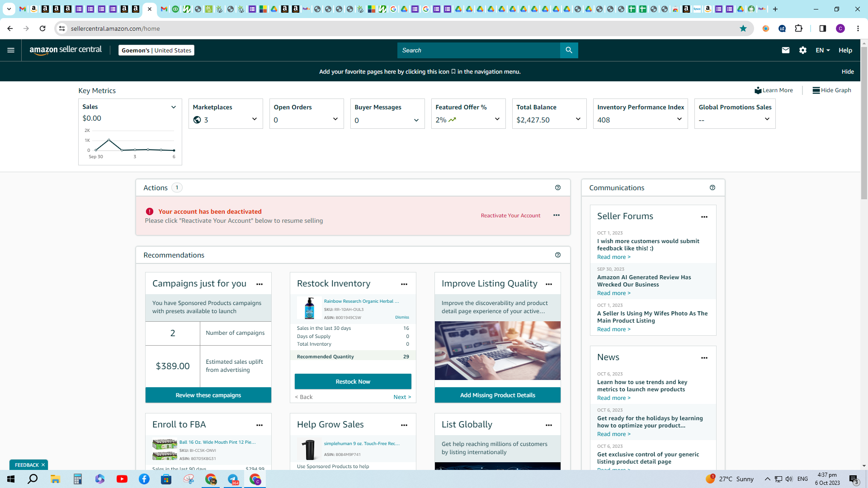This screenshot has height=488, width=868.
Task: Expand Inventory Performance Index dropdown
Action: tap(679, 119)
